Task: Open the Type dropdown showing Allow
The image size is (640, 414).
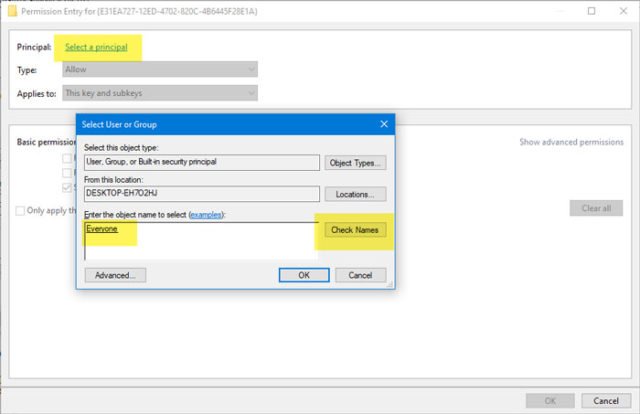Action: pyautogui.click(x=160, y=69)
